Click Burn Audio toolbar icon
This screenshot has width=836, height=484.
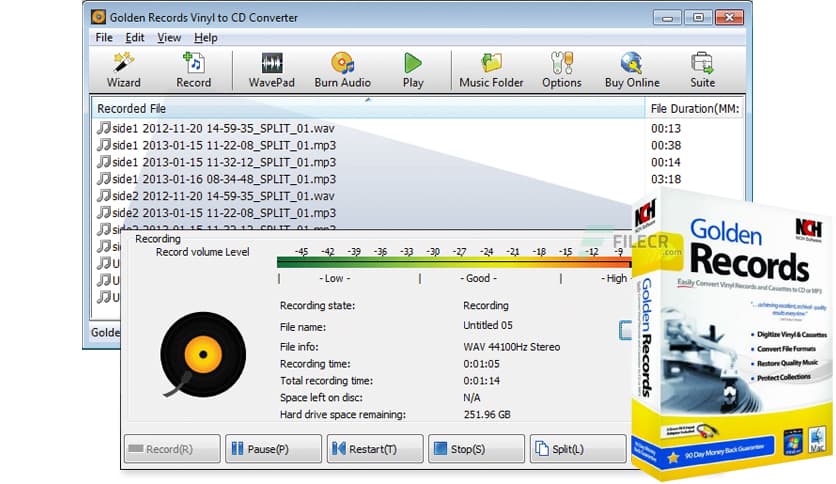(342, 70)
